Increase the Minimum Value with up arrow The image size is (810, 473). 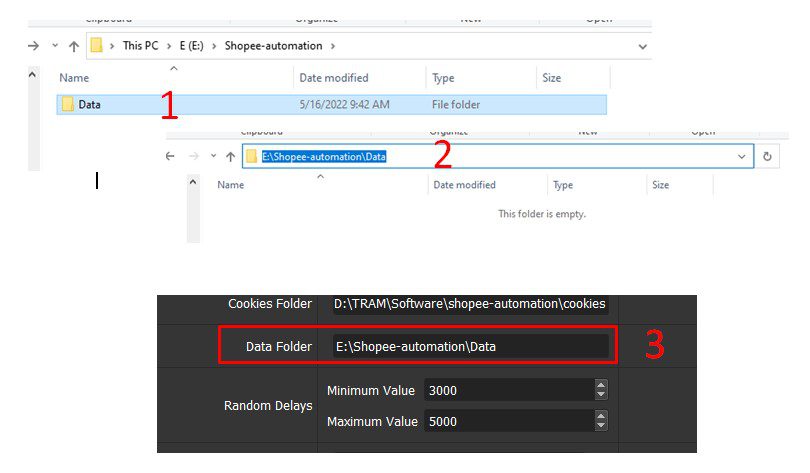601,385
